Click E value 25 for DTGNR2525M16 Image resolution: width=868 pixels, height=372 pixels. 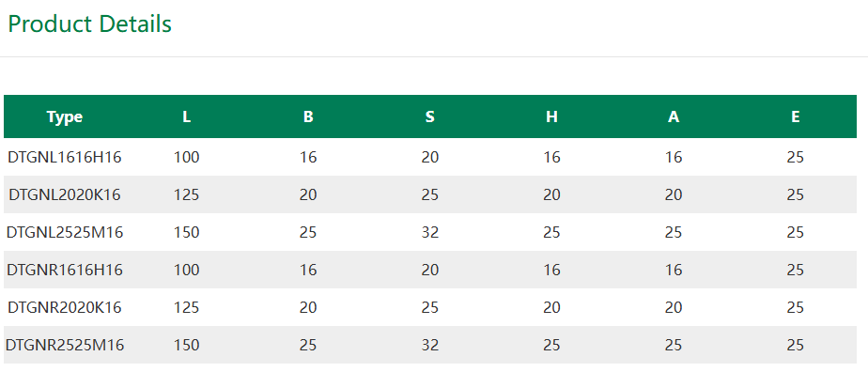tap(796, 346)
